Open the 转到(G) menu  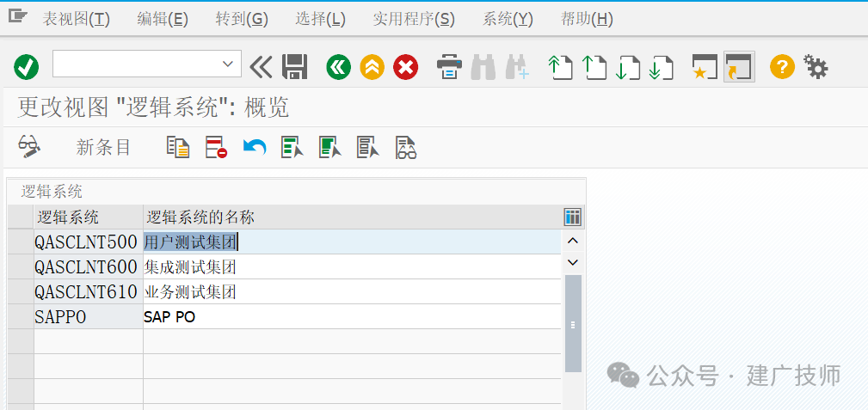click(242, 20)
